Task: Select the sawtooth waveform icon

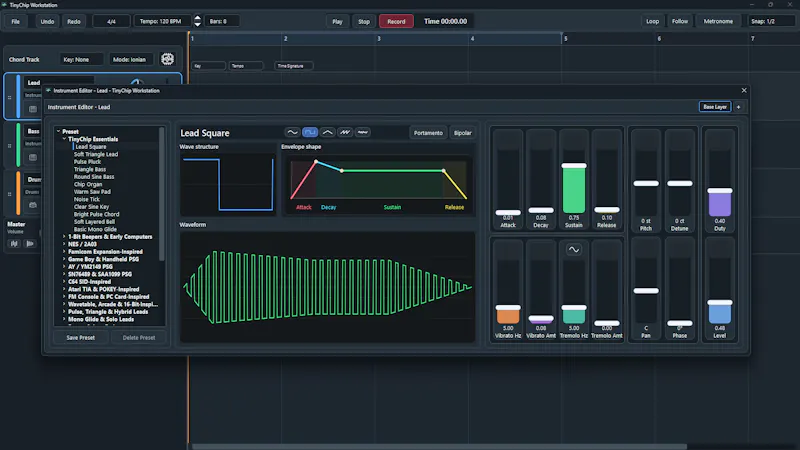Action: tap(345, 133)
